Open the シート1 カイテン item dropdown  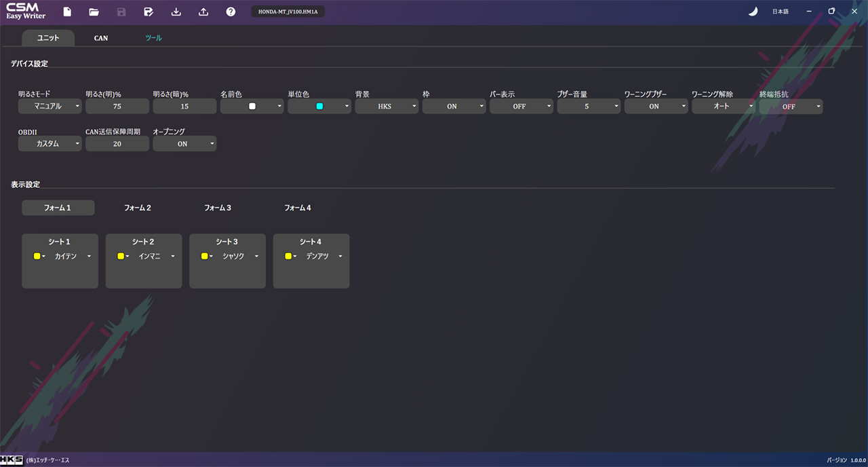72,257
